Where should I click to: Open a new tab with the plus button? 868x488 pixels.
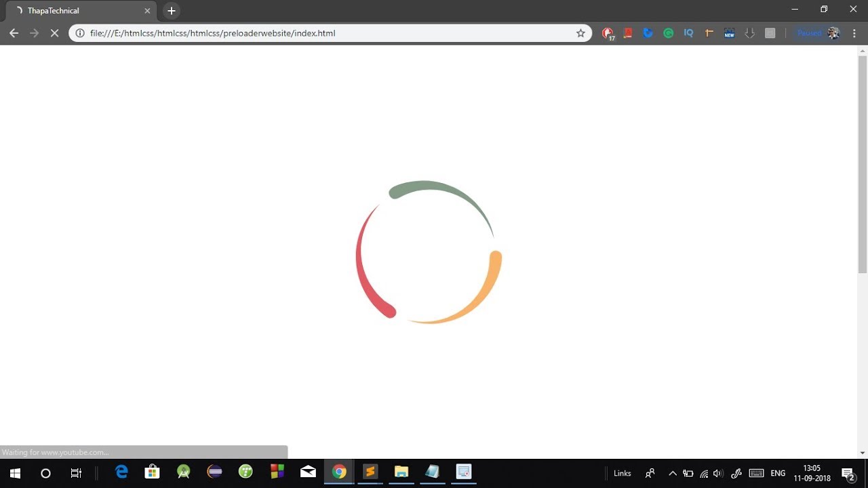point(172,11)
